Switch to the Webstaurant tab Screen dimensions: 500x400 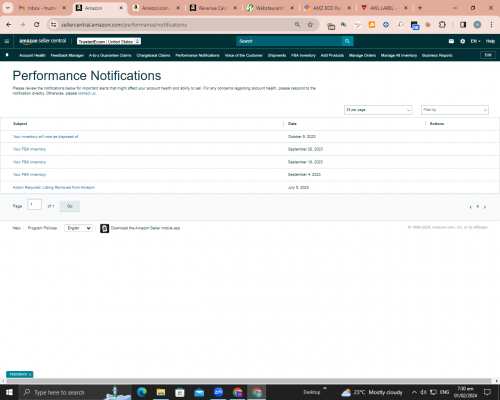click(x=270, y=8)
